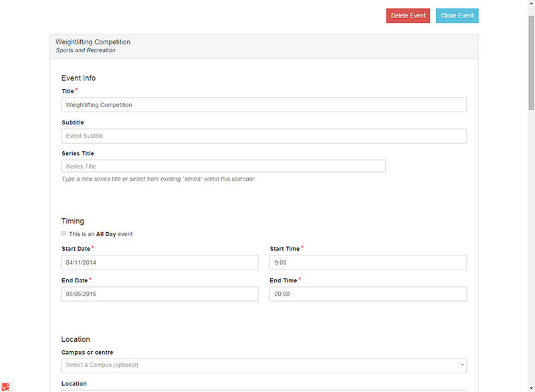The width and height of the screenshot is (535, 392).
Task: Click the Event Info section heading
Action: [x=78, y=78]
